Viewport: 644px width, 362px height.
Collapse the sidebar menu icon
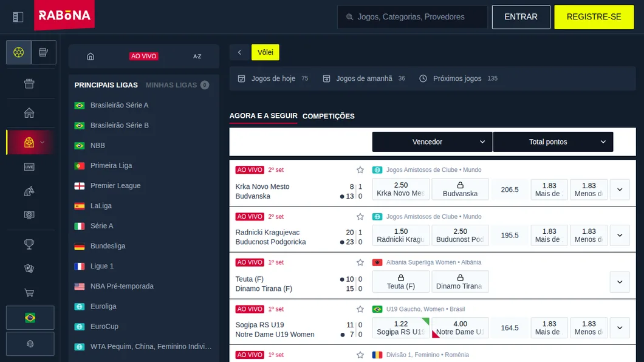click(18, 17)
